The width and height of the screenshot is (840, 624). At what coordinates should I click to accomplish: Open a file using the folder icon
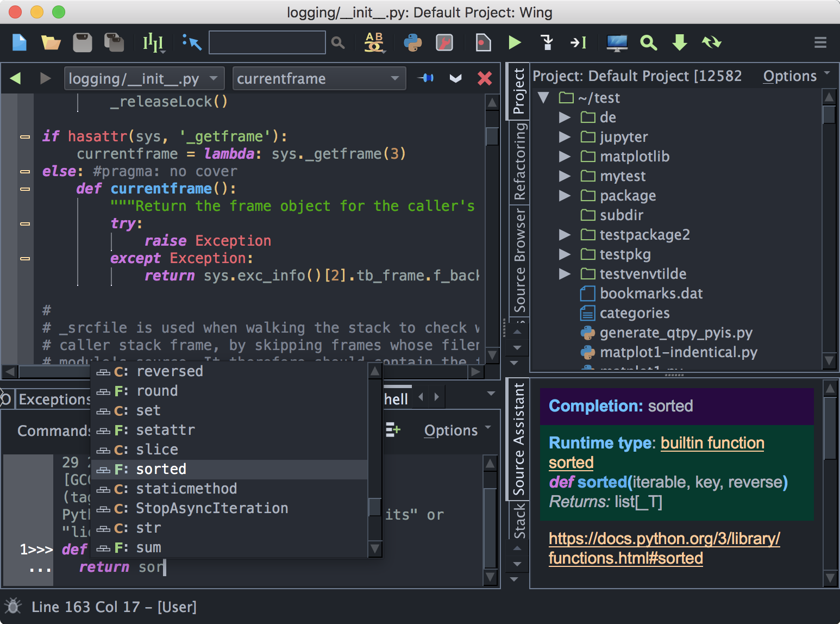51,42
